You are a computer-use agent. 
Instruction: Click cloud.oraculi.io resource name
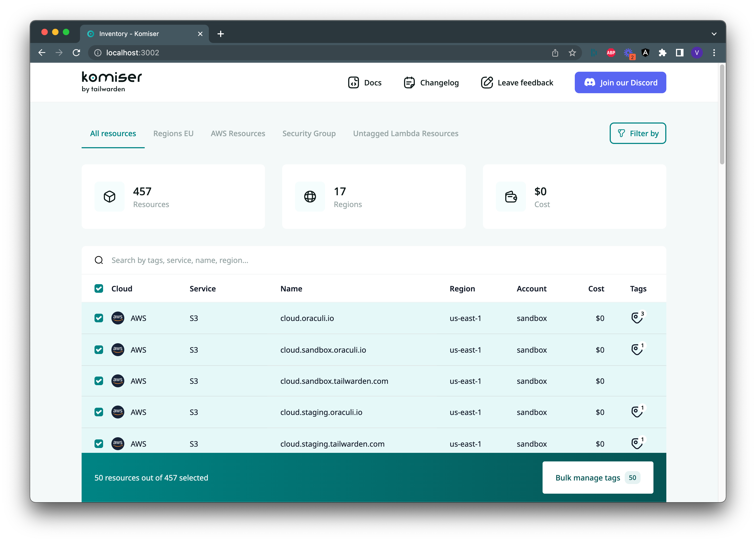(307, 318)
